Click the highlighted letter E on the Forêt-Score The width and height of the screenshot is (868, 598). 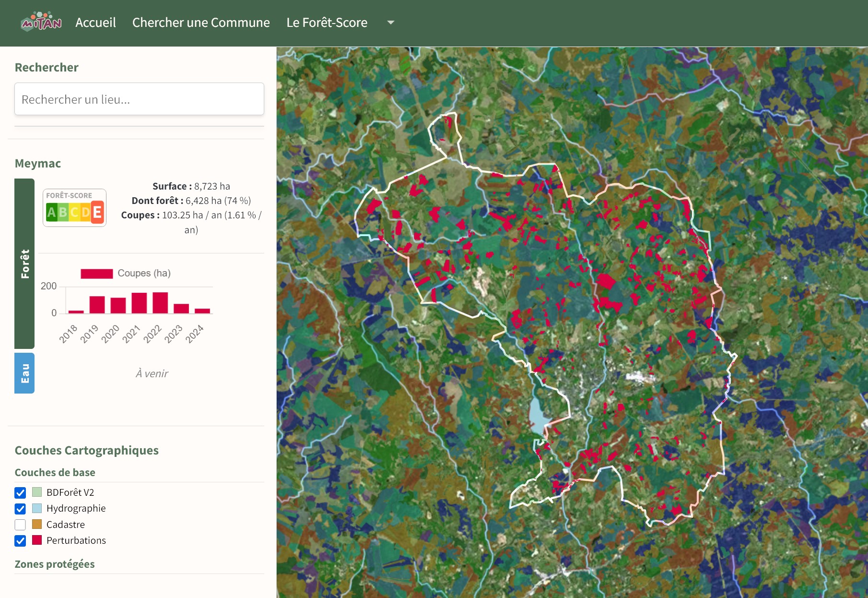97,211
